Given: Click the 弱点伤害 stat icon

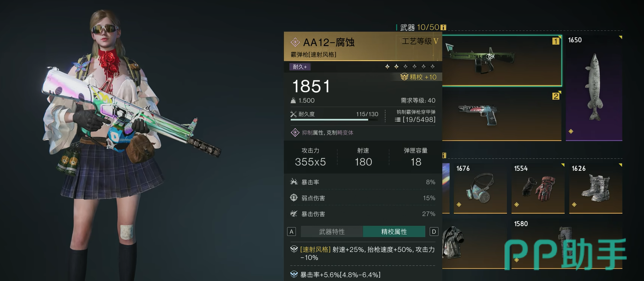Looking at the screenshot, I should pos(293,198).
